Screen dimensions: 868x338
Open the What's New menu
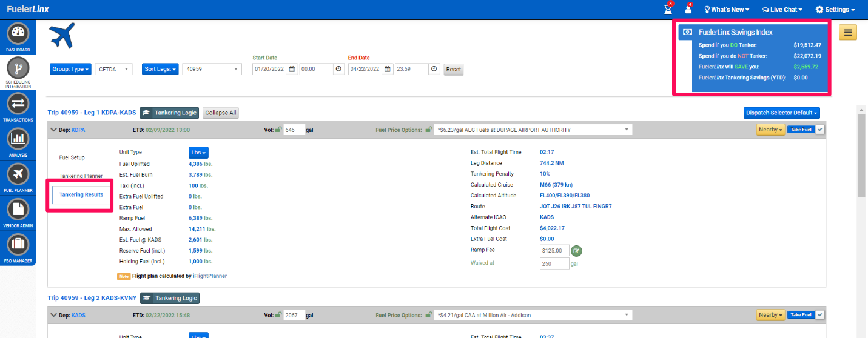pyautogui.click(x=727, y=10)
